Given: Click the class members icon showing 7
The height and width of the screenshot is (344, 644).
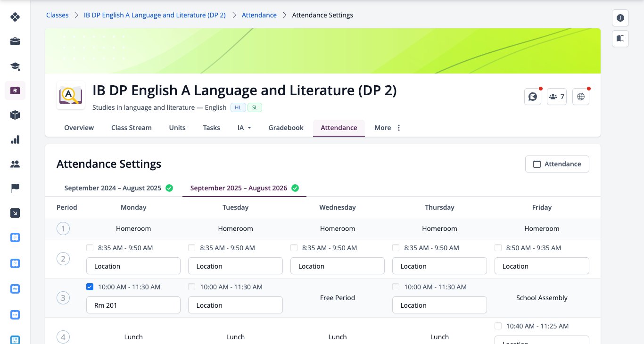Looking at the screenshot, I should pos(557,97).
